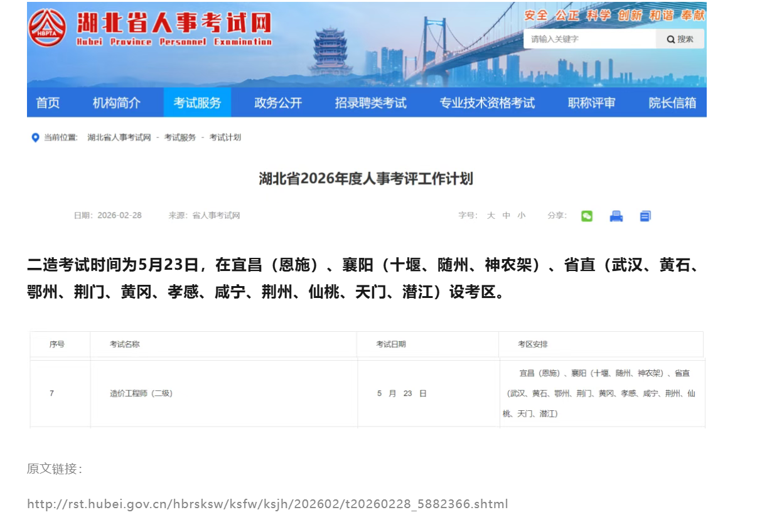Click the magnifier search icon
The width and height of the screenshot is (772, 532).
671,39
